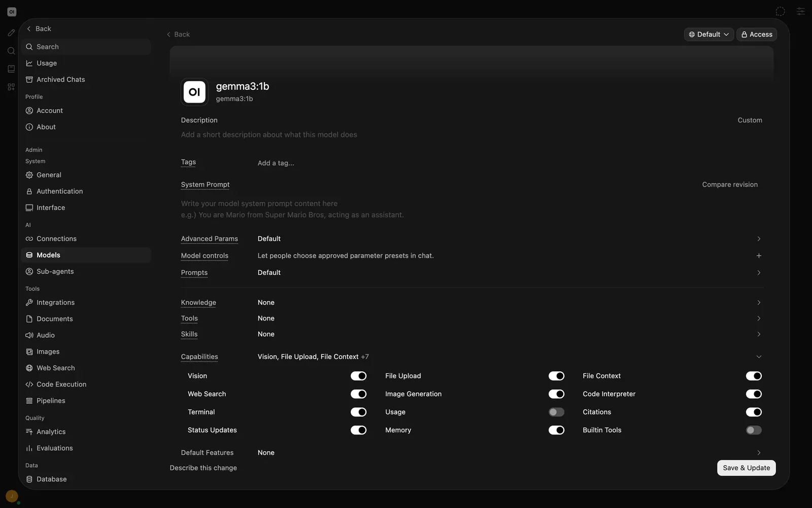Open the Default visibility dropdown
Screen dimensions: 812x508
(708, 35)
